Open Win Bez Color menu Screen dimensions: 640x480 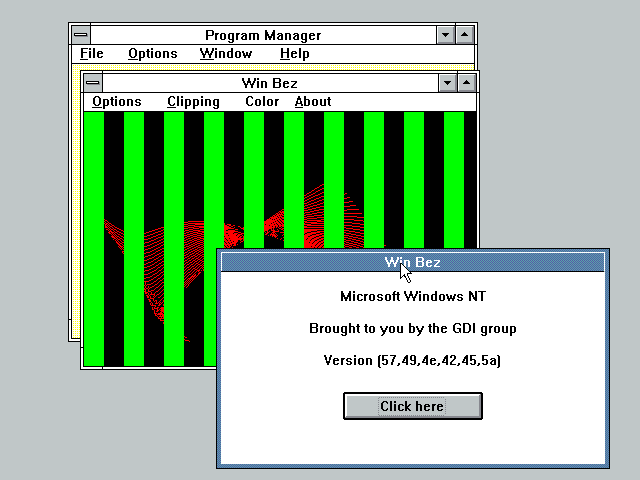click(x=262, y=102)
